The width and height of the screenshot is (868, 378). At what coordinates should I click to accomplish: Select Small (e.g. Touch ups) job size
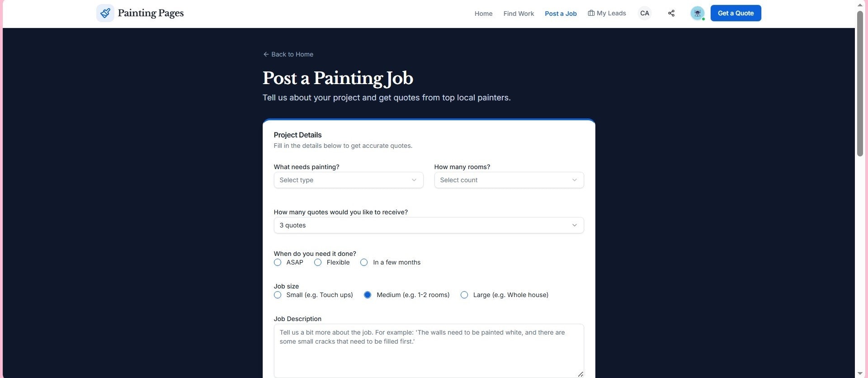pos(277,295)
